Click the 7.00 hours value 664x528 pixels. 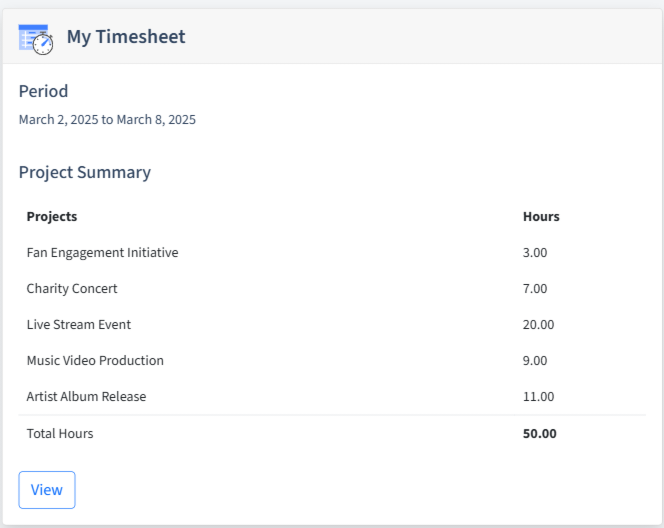tap(535, 288)
